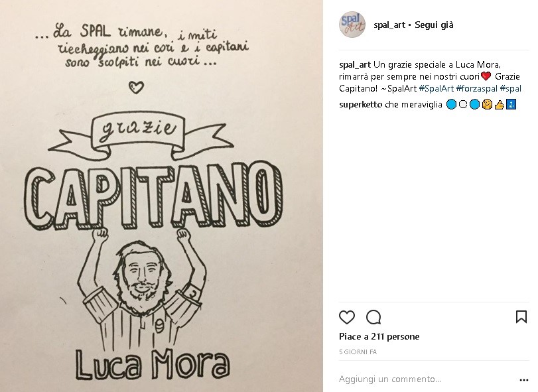View the list of 211 likes
538x392 pixels.
(x=379, y=336)
